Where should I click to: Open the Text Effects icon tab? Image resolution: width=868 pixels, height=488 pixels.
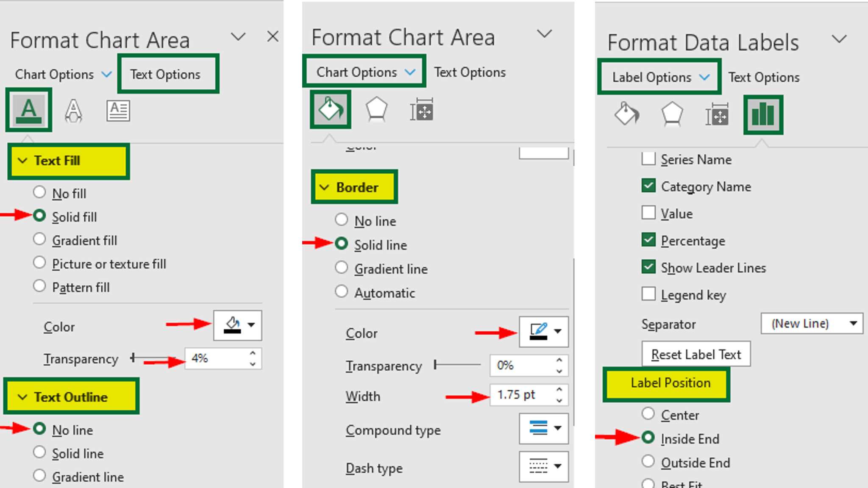[x=73, y=111]
